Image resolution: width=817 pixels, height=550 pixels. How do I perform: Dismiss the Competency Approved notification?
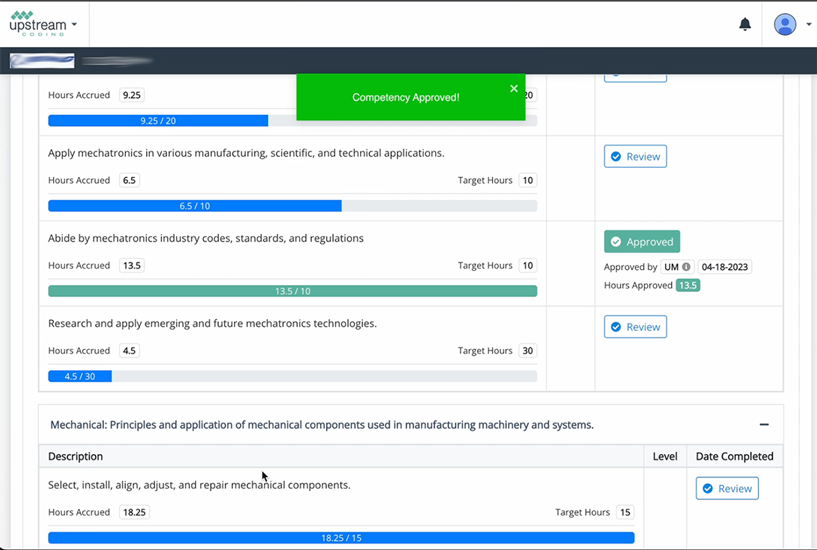click(x=514, y=89)
